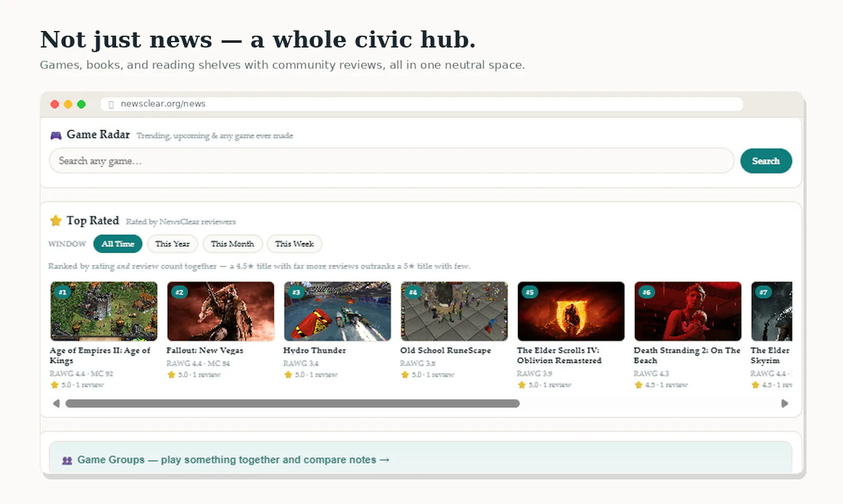This screenshot has height=504, width=843.
Task: Click the #5 rank badge on Oblivion Remastered
Action: point(530,292)
